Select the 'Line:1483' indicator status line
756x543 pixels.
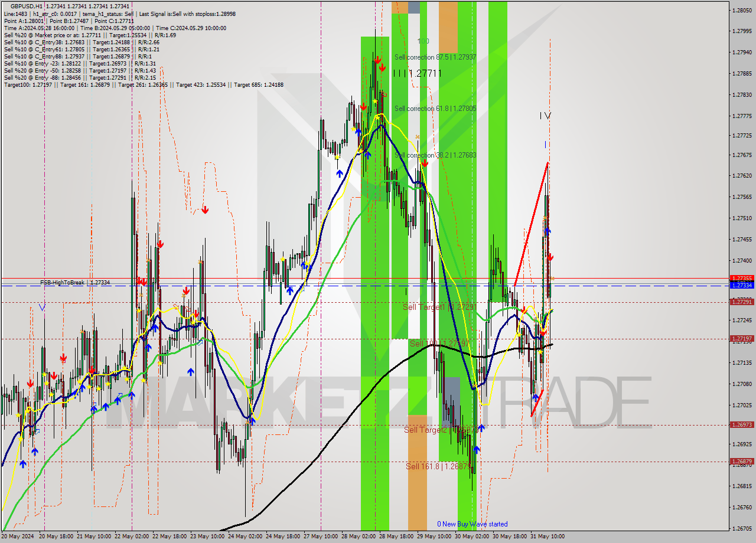pyautogui.click(x=119, y=14)
